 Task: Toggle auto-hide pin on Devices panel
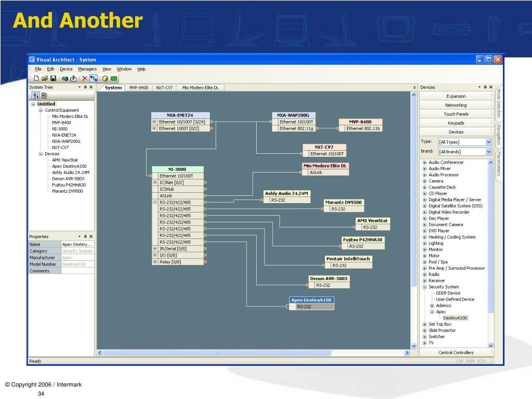485,87
